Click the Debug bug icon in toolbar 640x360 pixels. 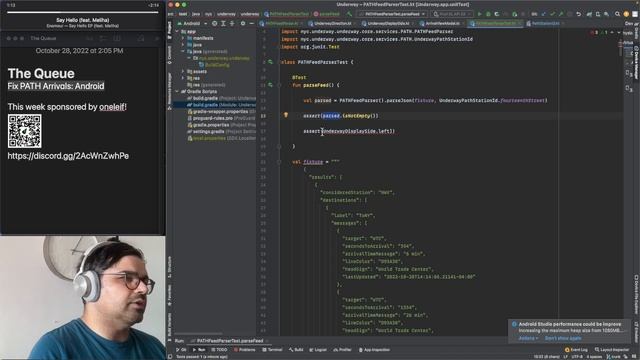click(x=488, y=14)
